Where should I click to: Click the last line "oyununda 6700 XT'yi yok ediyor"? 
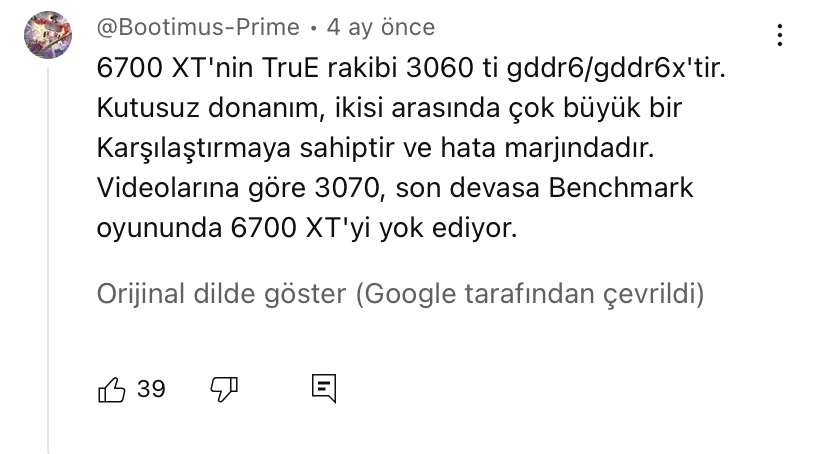tap(307, 228)
